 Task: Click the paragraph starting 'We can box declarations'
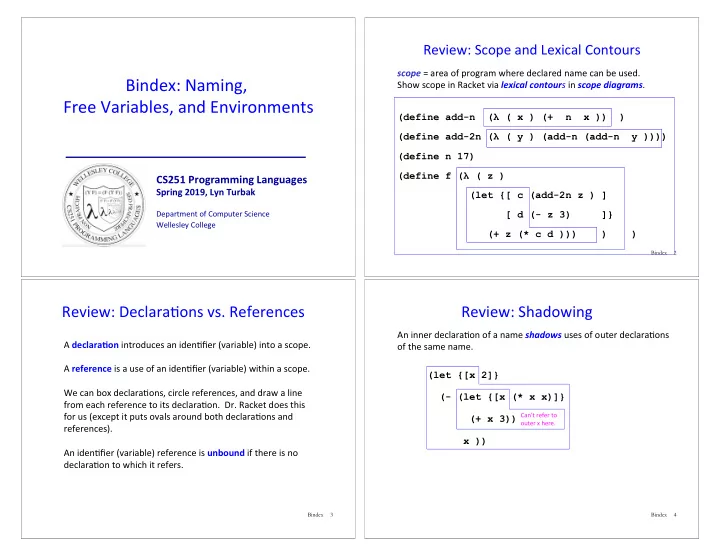[184, 411]
